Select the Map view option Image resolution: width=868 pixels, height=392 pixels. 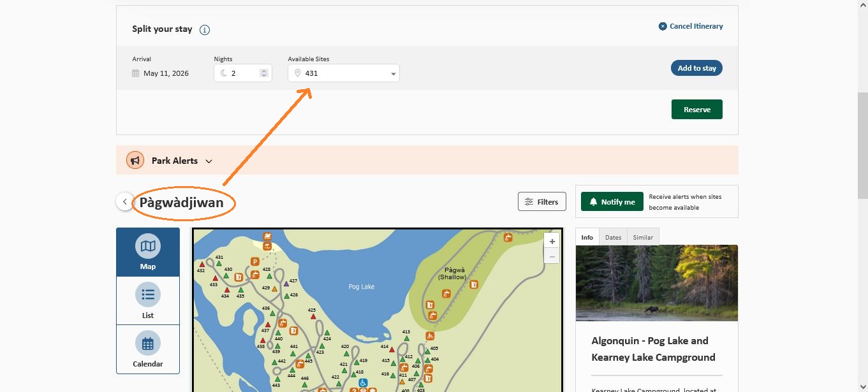pyautogui.click(x=148, y=252)
